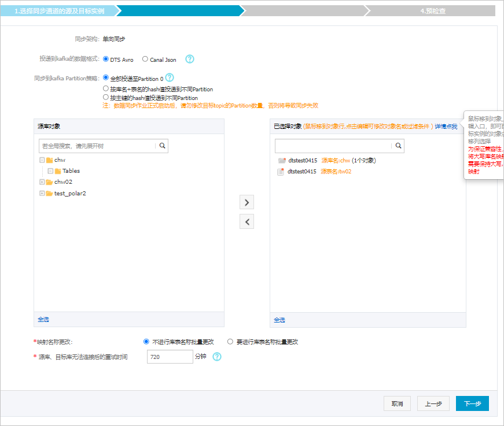Click the selected objects search magnifier
This screenshot has height=426, width=504.
(x=398, y=146)
